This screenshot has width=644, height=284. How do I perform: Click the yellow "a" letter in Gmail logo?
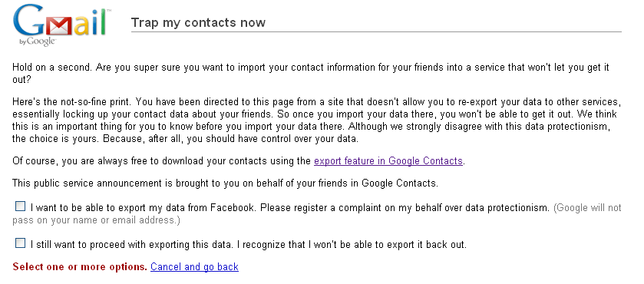[x=81, y=26]
